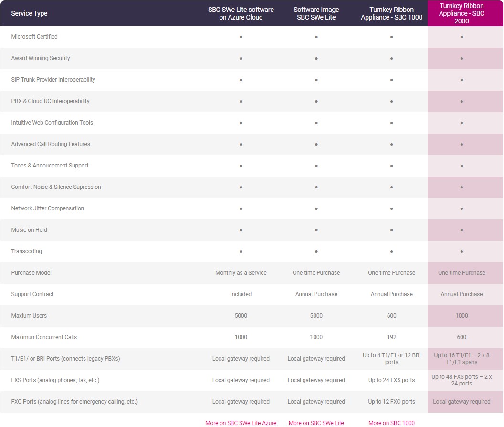Select One-time Purchase under Software Image SBC SWe Lite

[x=316, y=273]
